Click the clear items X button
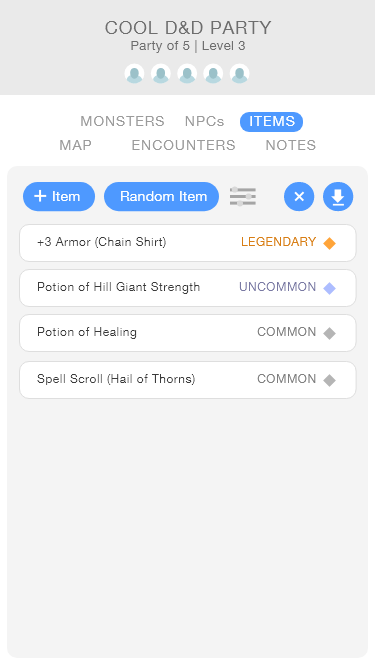This screenshot has width=375, height=667. 299,197
